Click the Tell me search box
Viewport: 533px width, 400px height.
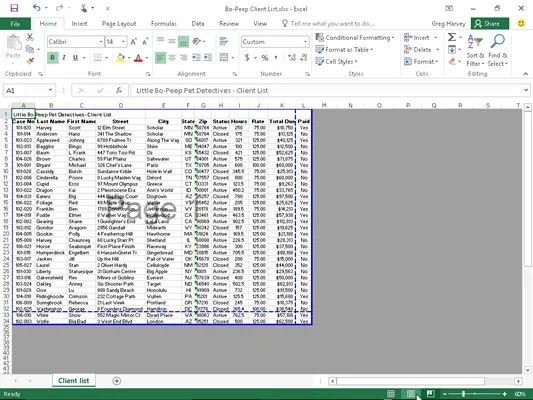point(328,24)
